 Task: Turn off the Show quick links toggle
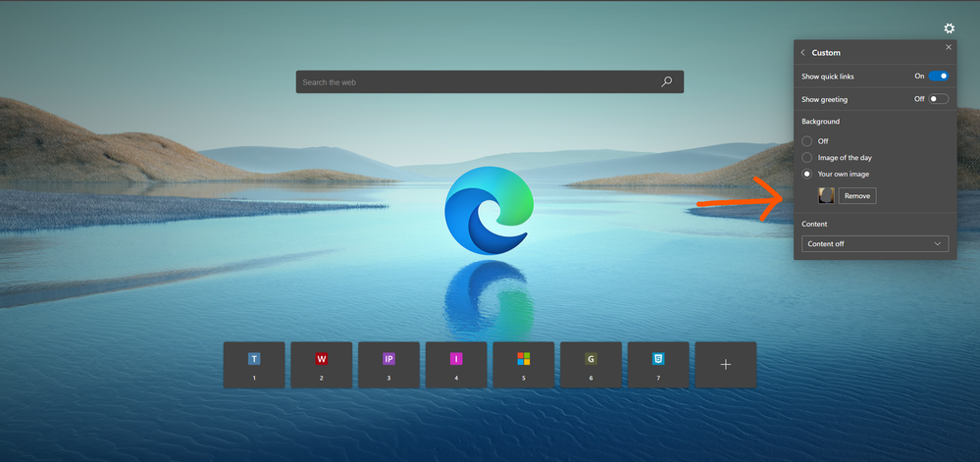[x=938, y=76]
